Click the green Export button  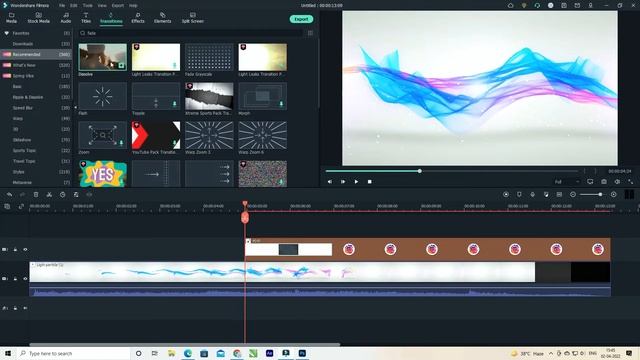tap(301, 19)
